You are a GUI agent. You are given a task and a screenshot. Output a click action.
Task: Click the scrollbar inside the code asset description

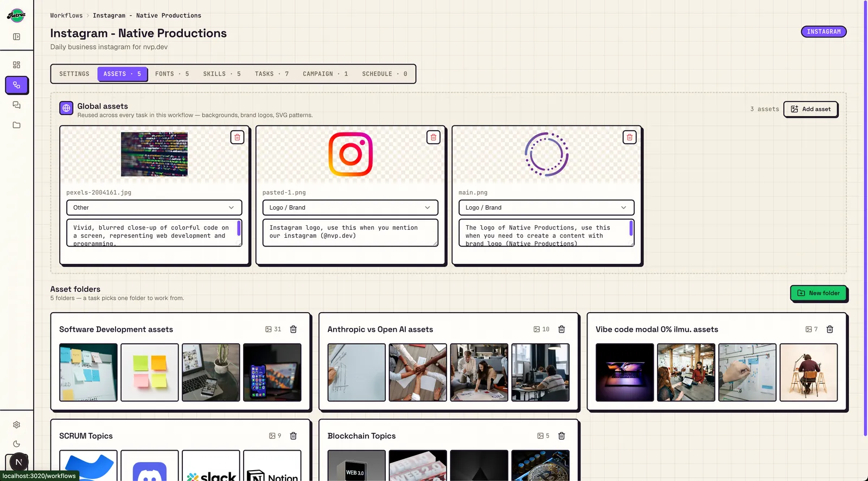coord(239,228)
